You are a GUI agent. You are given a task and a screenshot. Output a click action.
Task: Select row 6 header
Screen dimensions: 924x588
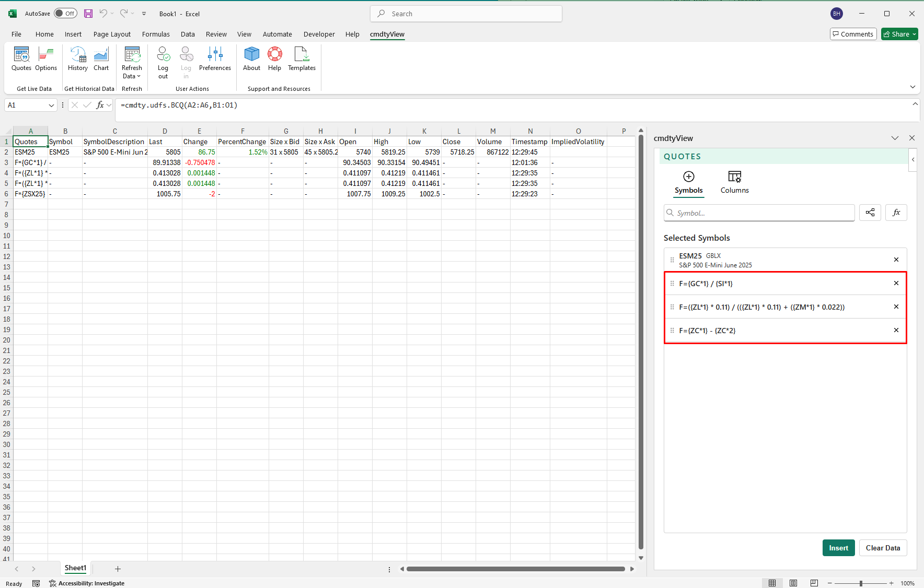6,194
